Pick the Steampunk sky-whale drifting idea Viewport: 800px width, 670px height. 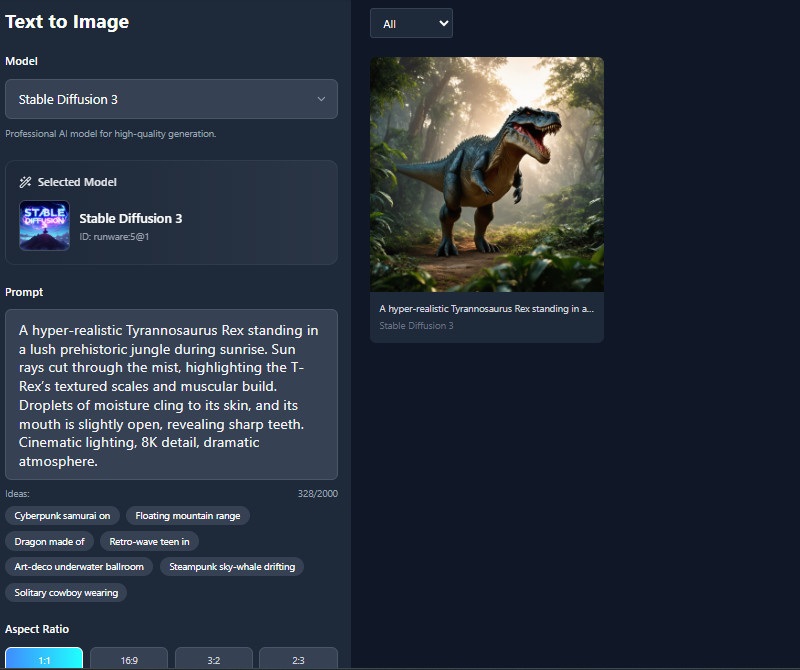coord(232,566)
